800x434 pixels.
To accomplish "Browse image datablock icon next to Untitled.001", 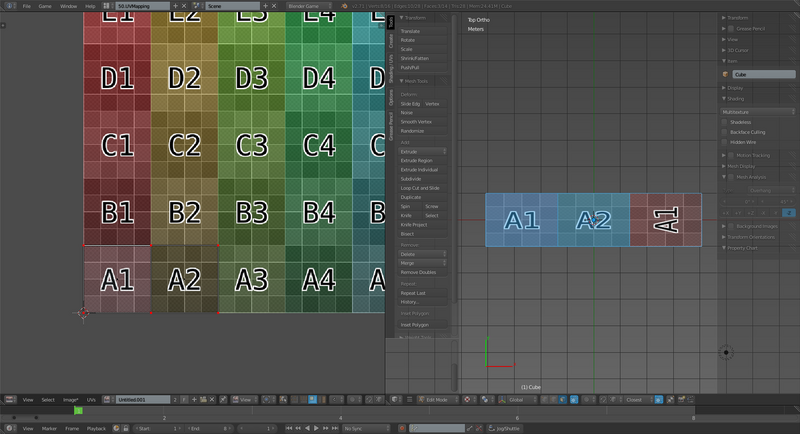I will (x=108, y=400).
